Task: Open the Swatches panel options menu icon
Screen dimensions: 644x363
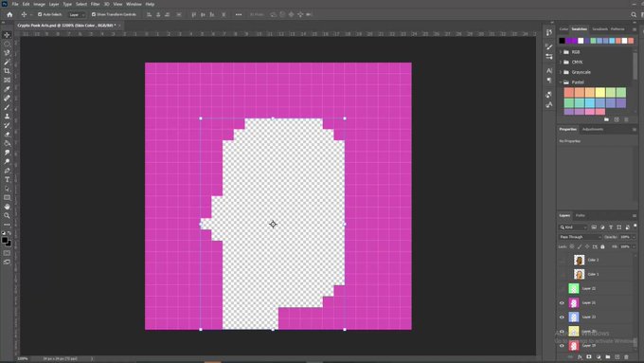Action: tap(635, 29)
